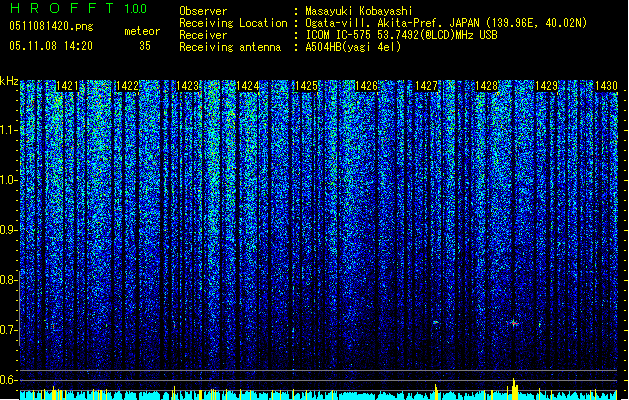Click the Ogata-vill. Akita-Pref. JAPAN location text
Viewport: 629px width, 400px height.
click(x=446, y=23)
